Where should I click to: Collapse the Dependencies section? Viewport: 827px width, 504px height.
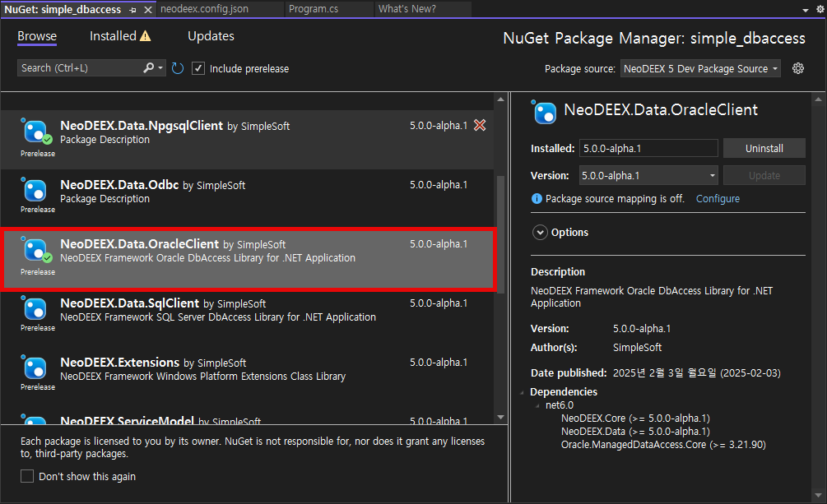(523, 391)
